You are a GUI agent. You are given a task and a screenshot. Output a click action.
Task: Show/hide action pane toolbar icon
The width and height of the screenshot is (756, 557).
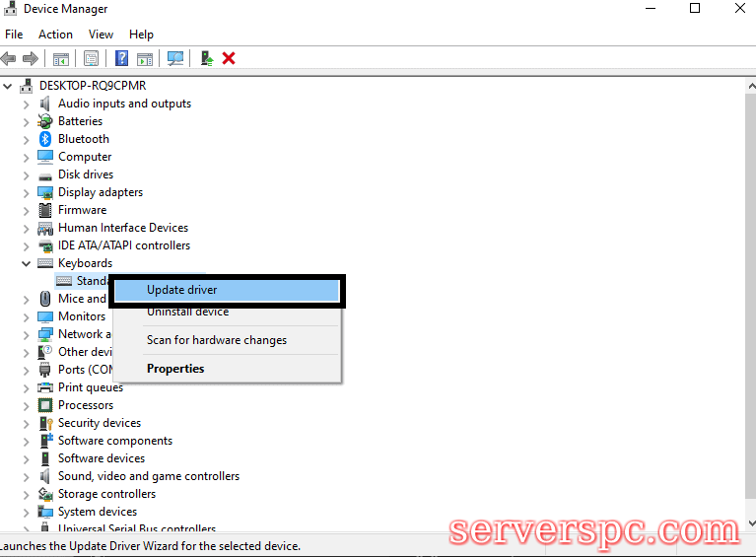[145, 59]
